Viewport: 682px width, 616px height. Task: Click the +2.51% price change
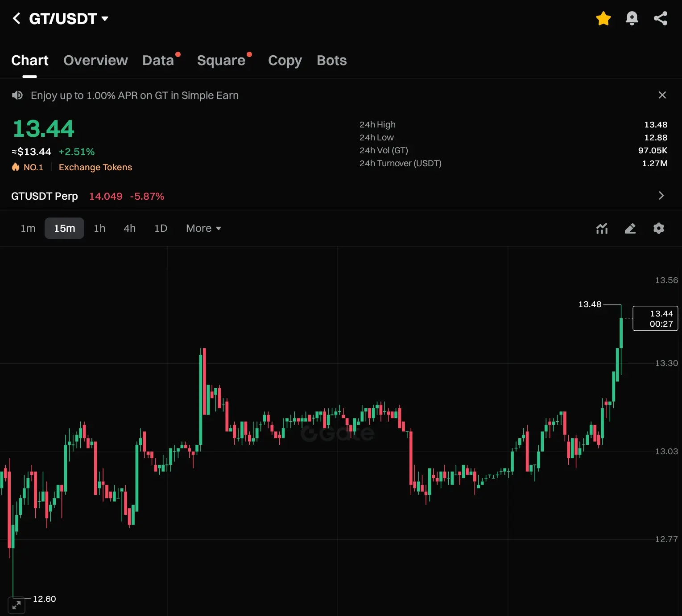[77, 152]
